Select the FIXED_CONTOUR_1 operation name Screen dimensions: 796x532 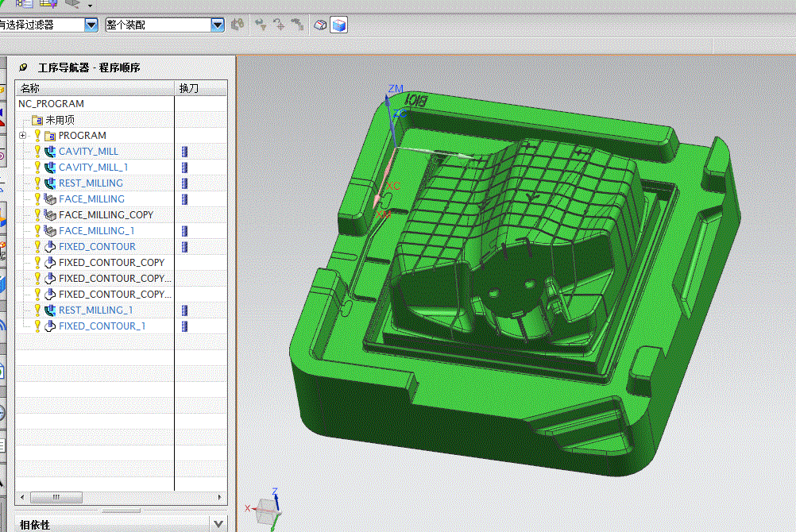(x=102, y=326)
